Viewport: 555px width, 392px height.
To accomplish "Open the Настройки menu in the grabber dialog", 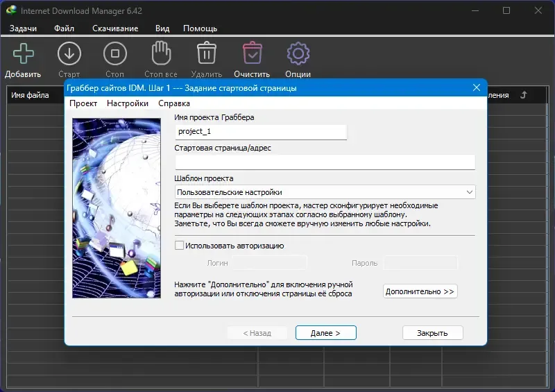I will coord(128,103).
